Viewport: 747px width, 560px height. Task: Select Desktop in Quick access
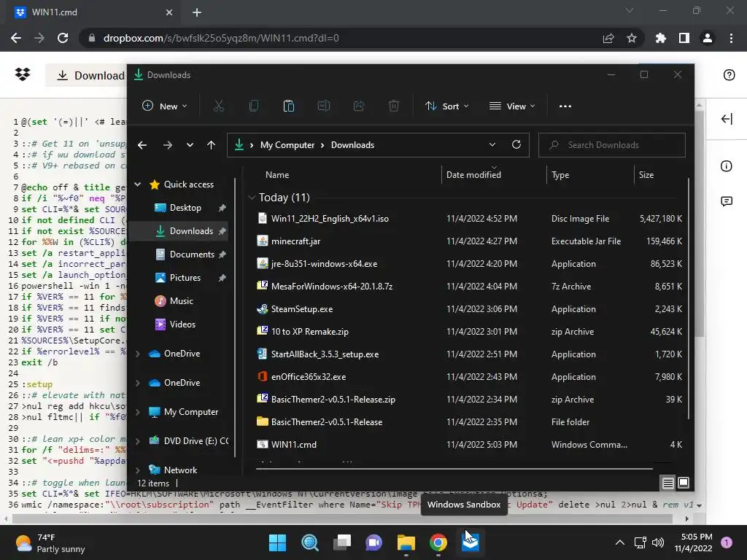pos(185,208)
